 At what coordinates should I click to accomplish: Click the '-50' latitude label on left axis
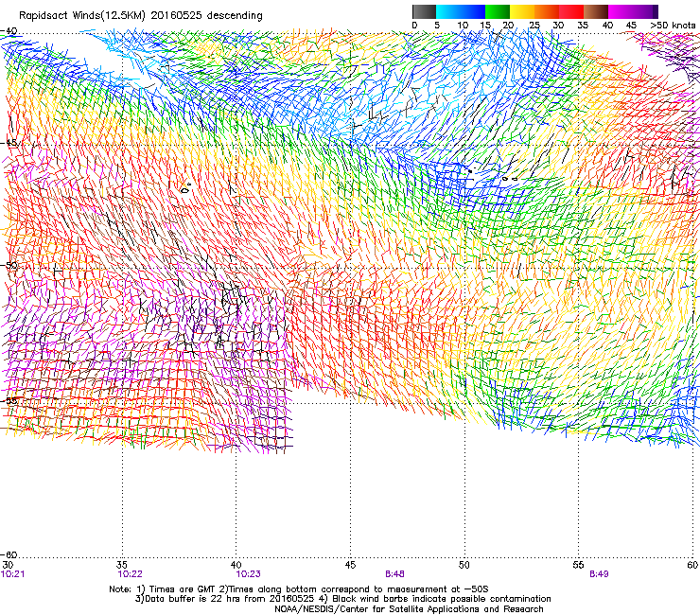(9, 266)
